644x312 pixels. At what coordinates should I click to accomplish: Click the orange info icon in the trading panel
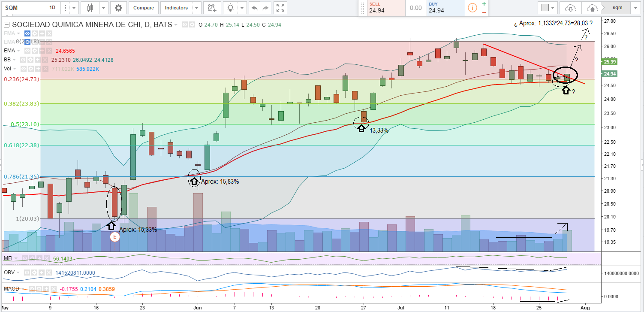pyautogui.click(x=472, y=8)
